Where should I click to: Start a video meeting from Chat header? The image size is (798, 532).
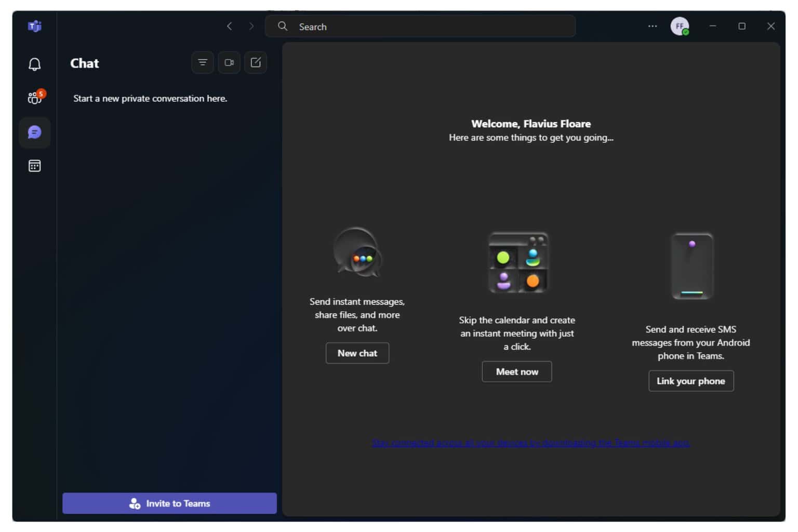[x=229, y=62]
